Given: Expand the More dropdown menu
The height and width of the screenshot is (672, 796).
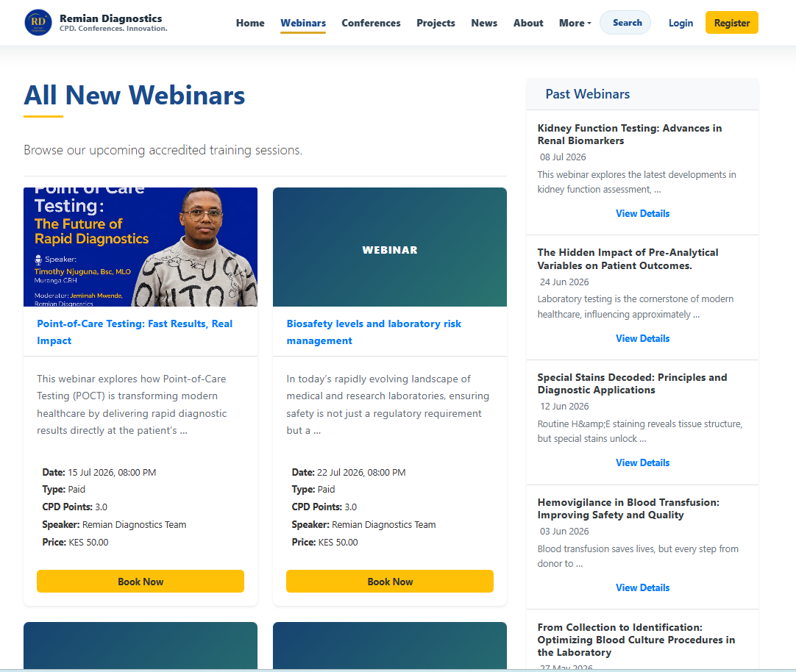Looking at the screenshot, I should coord(575,23).
